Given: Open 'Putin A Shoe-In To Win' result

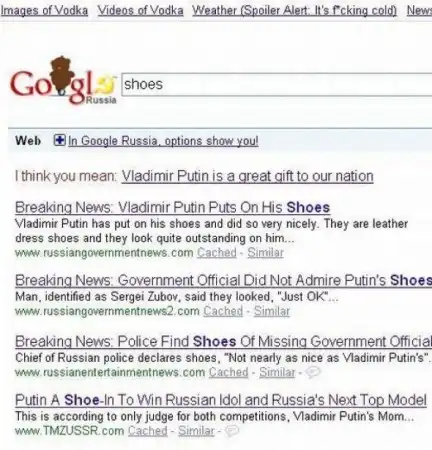Looking at the screenshot, I should (x=221, y=400).
